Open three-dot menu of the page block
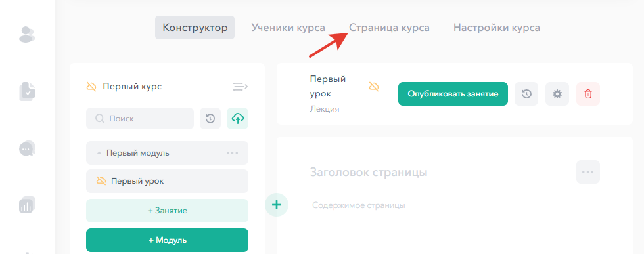This screenshot has width=644, height=254. (588, 172)
